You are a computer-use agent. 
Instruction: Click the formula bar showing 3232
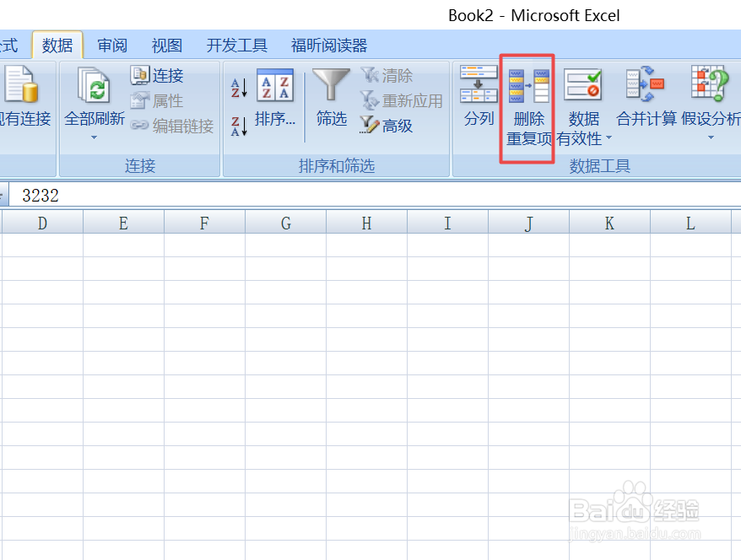point(376,195)
